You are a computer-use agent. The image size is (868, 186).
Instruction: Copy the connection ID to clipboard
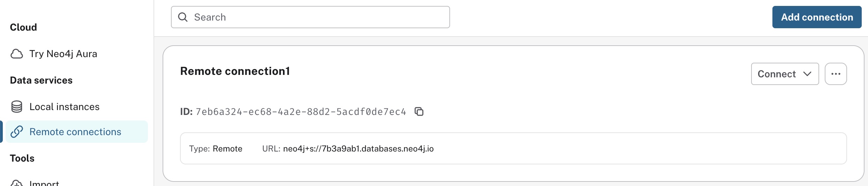(419, 111)
